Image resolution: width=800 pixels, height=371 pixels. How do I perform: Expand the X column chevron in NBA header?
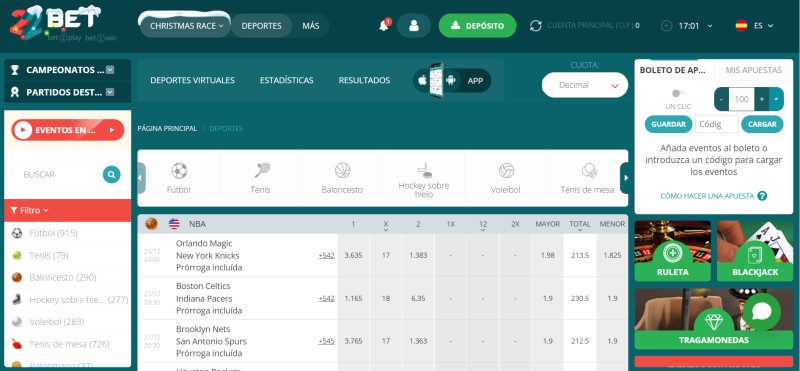[x=386, y=230]
